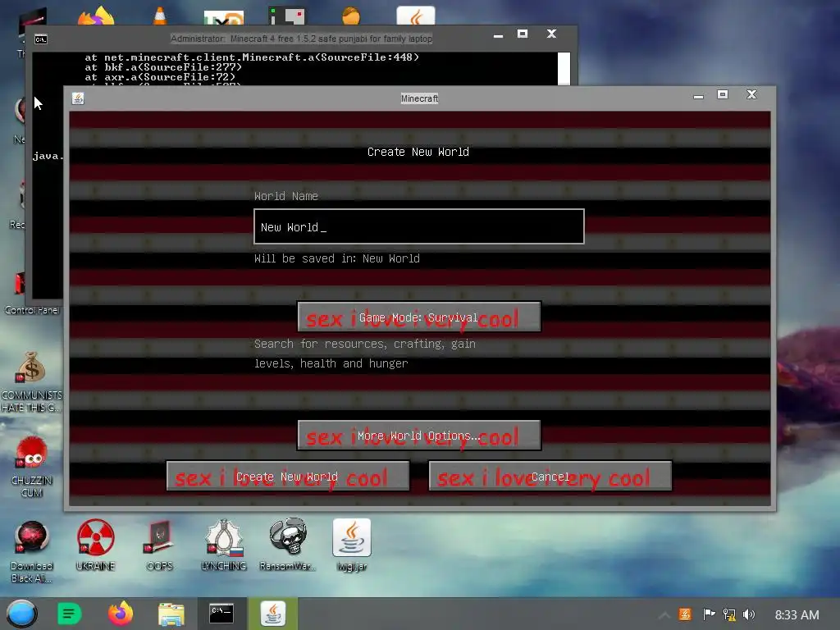The image size is (840, 630).
Task: Select the RansomWar... skull desktop icon
Action: (288, 545)
